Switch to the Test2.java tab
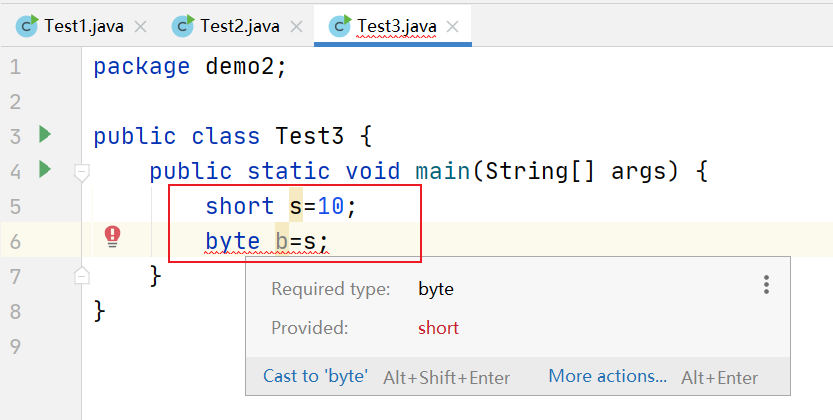 tap(240, 26)
